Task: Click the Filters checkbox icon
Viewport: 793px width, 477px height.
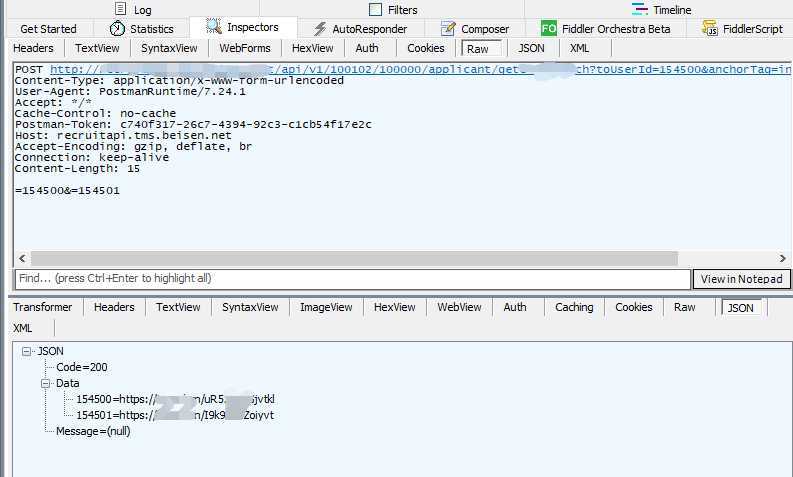Action: (375, 9)
